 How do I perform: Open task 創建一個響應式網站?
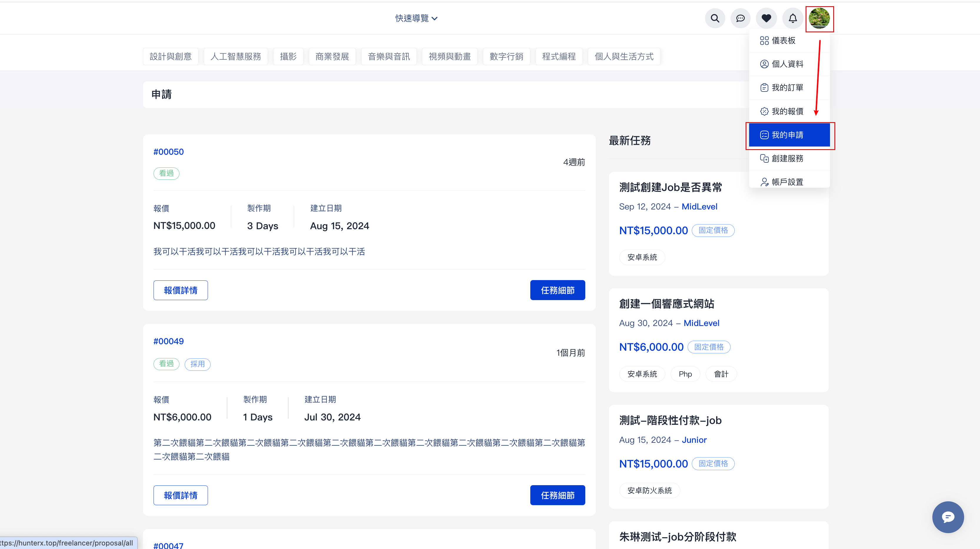coord(666,304)
